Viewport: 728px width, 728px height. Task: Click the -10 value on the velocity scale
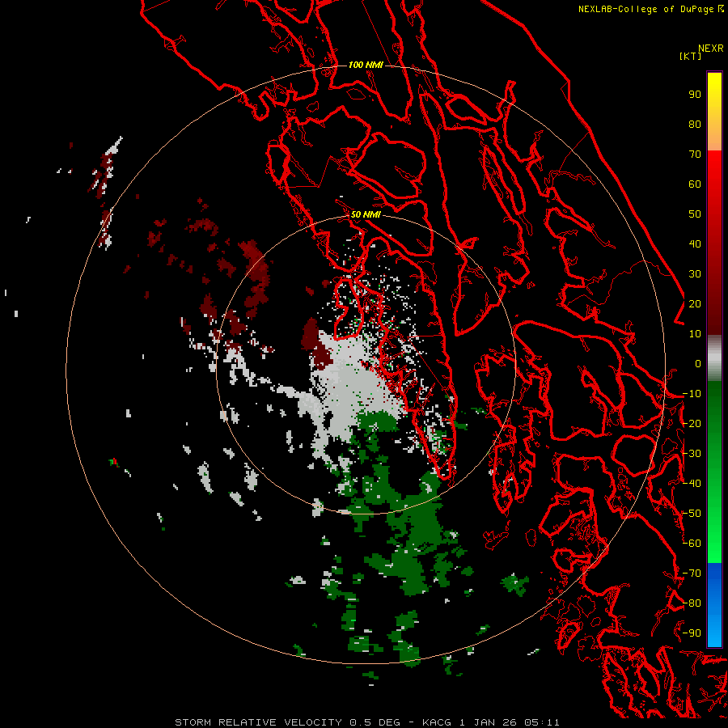point(692,394)
